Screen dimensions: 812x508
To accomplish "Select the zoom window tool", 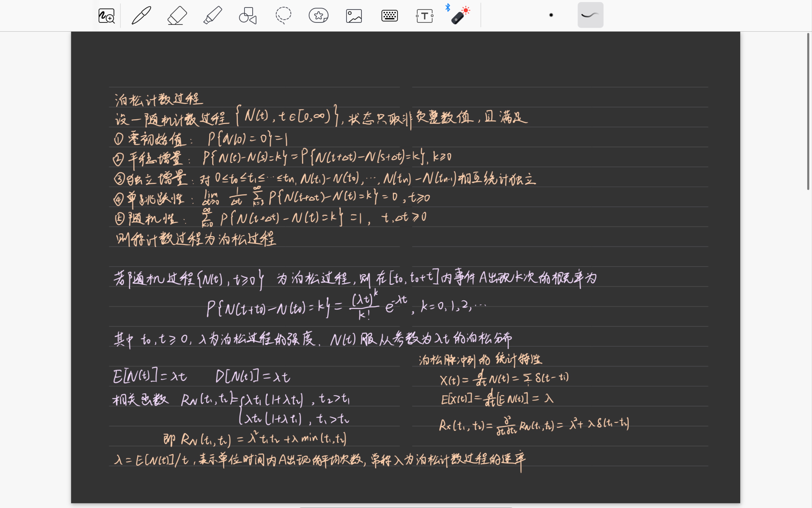I will pyautogui.click(x=106, y=16).
